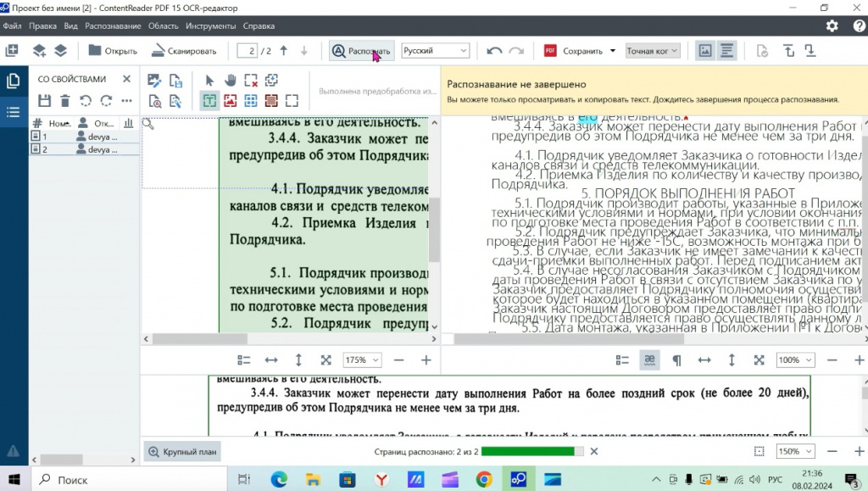Click the Сканировать scanner button

point(184,51)
